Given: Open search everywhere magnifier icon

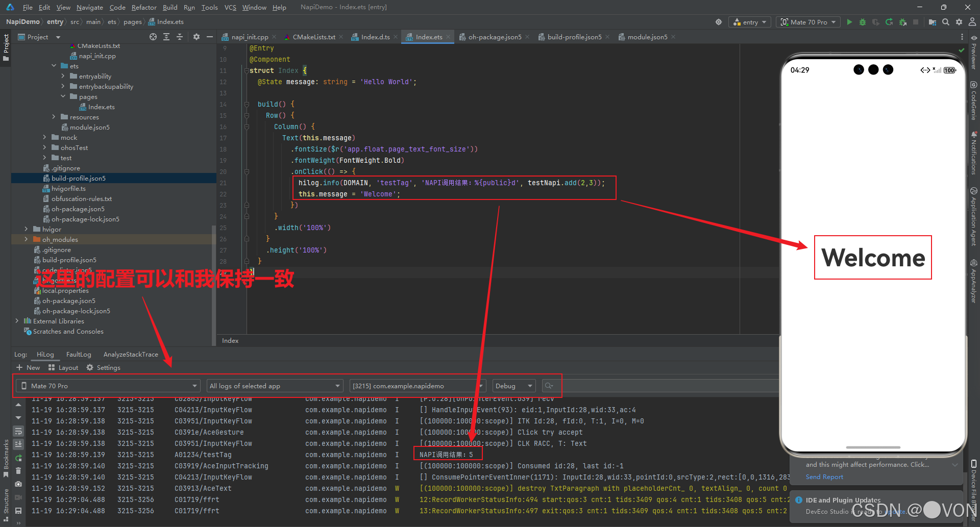Looking at the screenshot, I should pyautogui.click(x=946, y=22).
